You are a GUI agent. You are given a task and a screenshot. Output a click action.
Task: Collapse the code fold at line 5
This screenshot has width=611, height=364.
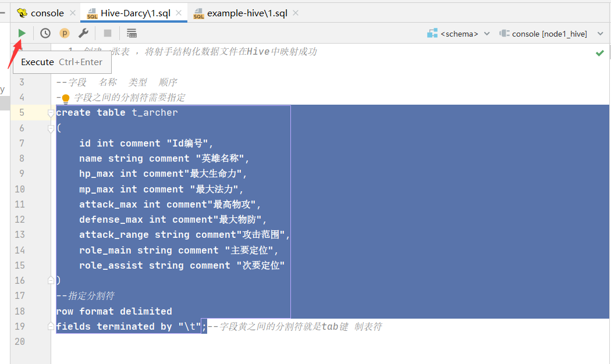coord(51,113)
